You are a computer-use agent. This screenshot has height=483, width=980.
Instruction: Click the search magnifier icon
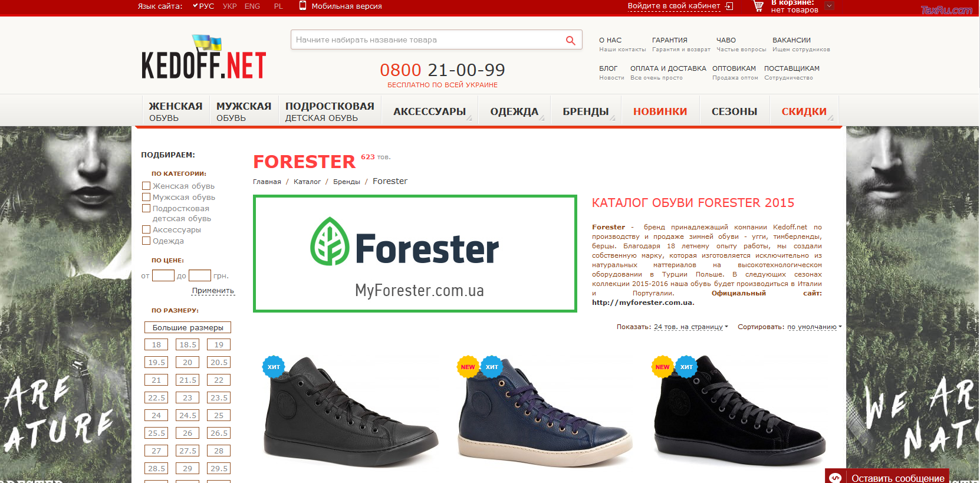[x=570, y=40]
